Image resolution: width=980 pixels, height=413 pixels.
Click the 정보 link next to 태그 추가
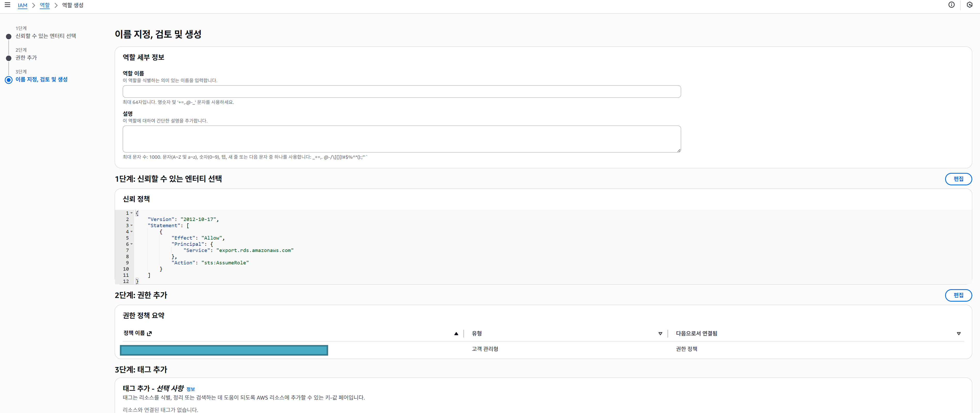[191, 389]
